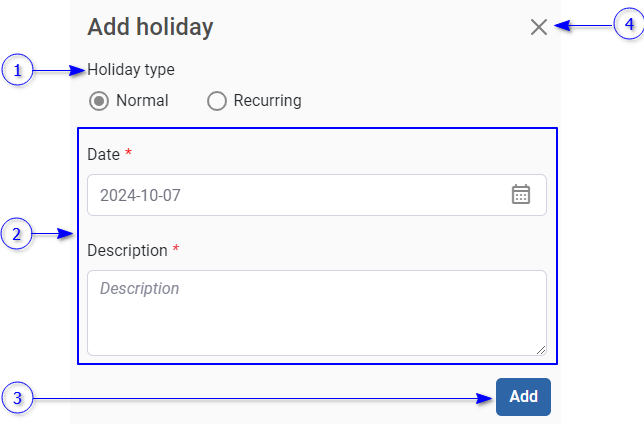Click the Date field label

point(104,155)
